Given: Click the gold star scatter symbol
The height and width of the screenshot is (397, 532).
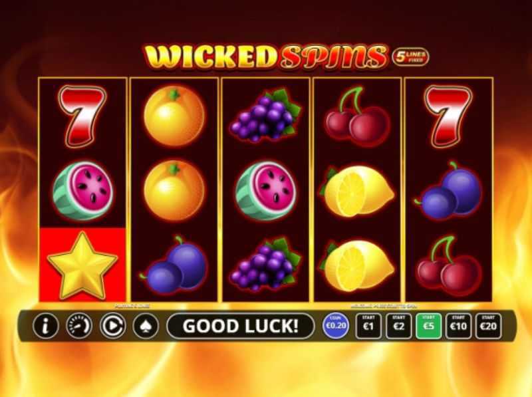Looking at the screenshot, I should (82, 265).
